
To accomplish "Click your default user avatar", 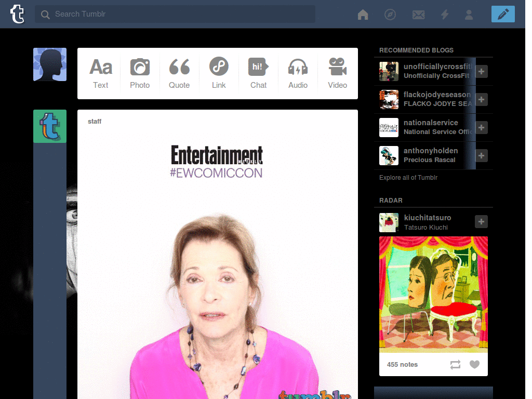I will (x=50, y=64).
